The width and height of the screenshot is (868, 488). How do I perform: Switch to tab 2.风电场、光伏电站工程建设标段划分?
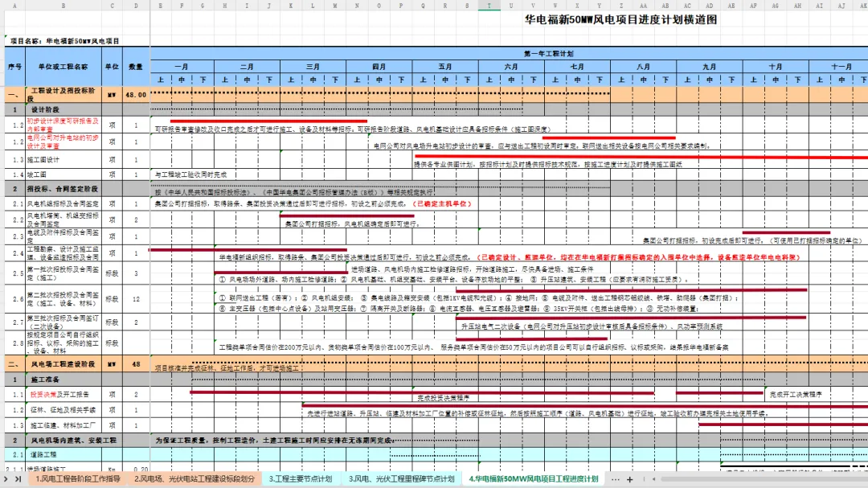[194, 479]
